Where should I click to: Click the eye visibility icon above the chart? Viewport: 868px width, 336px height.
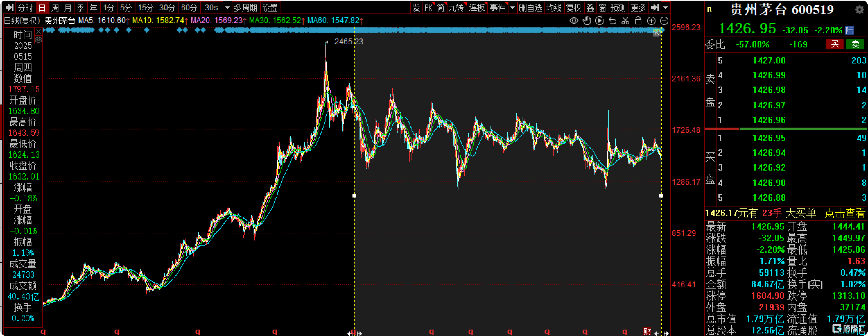(x=574, y=21)
